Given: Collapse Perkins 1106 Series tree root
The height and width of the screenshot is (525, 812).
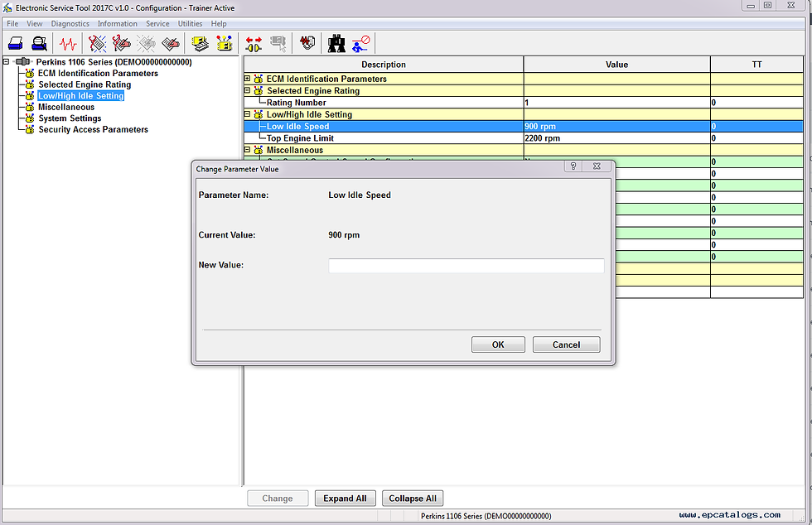Looking at the screenshot, I should pos(6,61).
